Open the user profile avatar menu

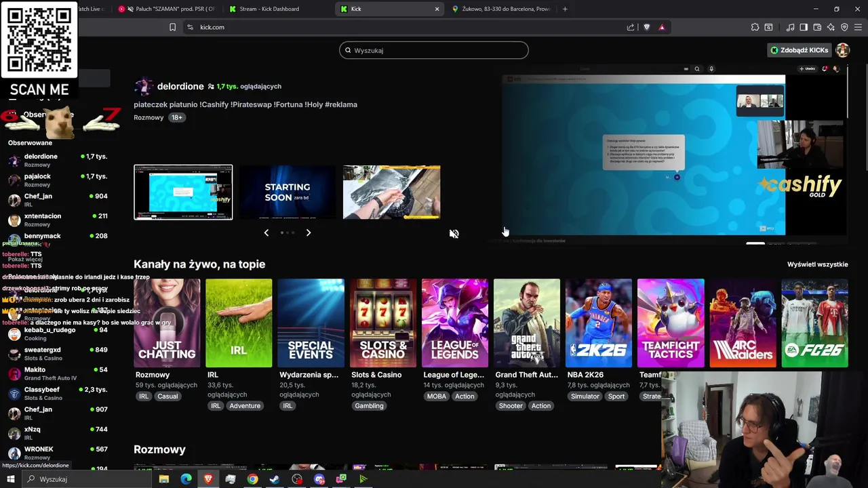(x=843, y=50)
